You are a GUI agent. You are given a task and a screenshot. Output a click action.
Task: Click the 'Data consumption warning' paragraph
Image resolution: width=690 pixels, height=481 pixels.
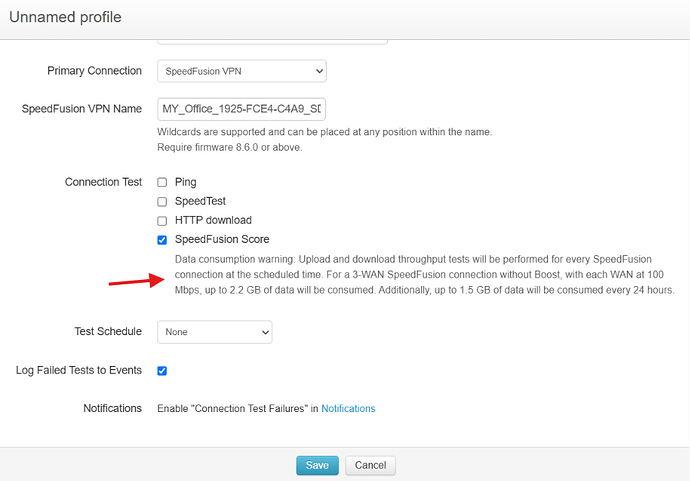pos(425,275)
